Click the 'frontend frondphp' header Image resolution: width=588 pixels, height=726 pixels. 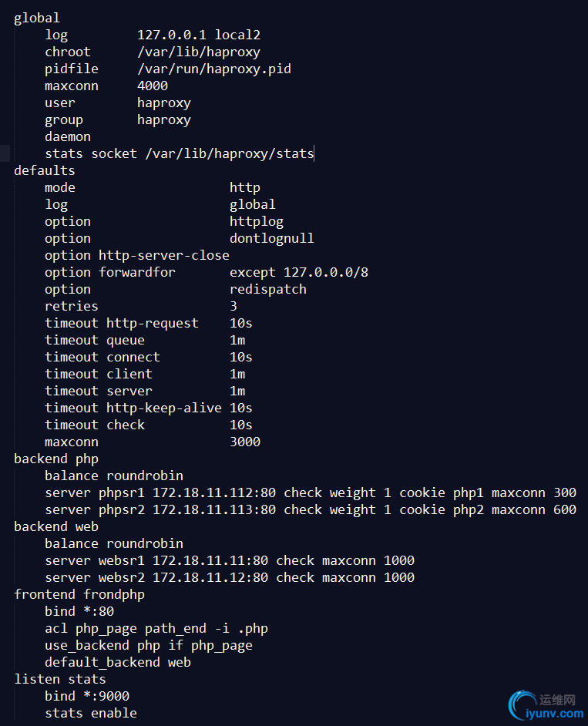click(79, 594)
